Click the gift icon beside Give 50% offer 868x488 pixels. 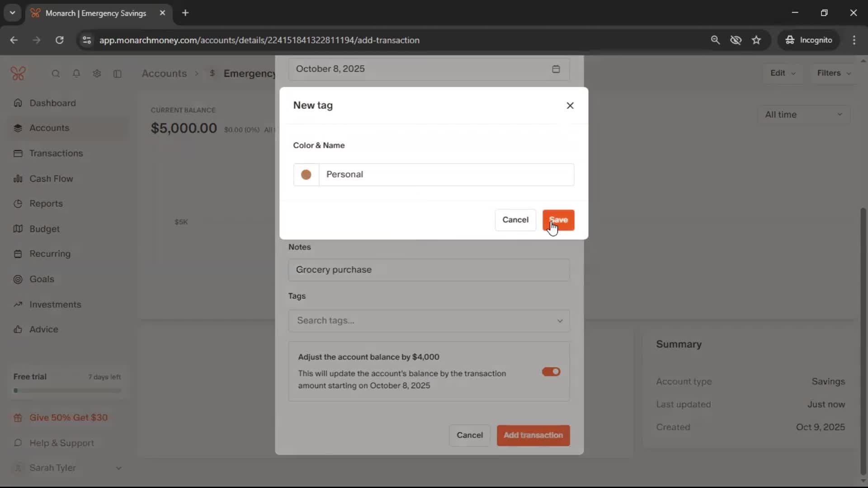tap(18, 418)
